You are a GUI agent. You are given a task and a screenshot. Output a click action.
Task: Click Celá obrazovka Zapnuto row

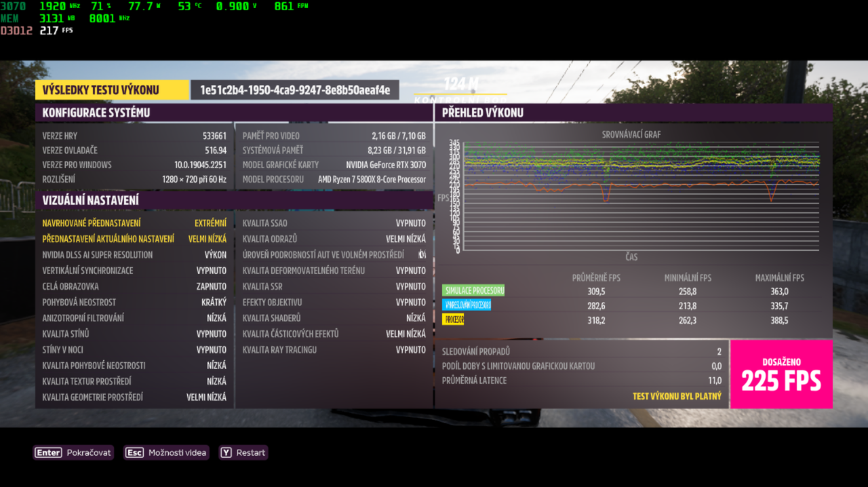point(134,286)
